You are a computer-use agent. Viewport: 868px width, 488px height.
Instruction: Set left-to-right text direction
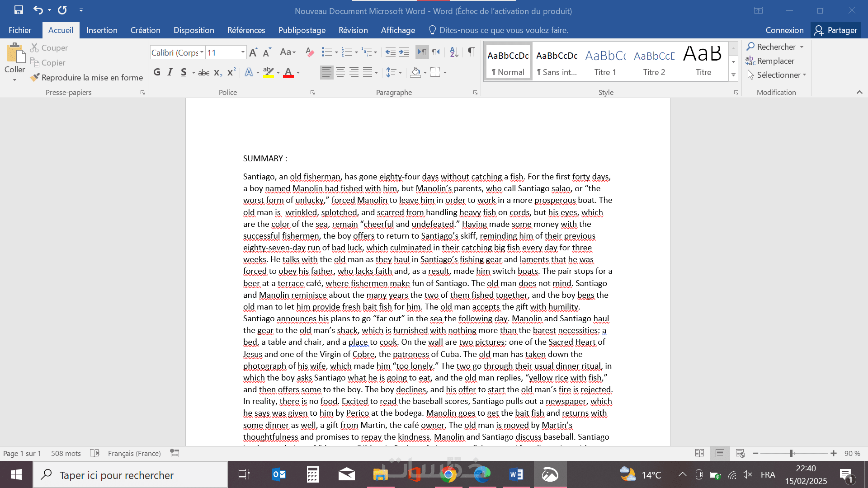422,52
